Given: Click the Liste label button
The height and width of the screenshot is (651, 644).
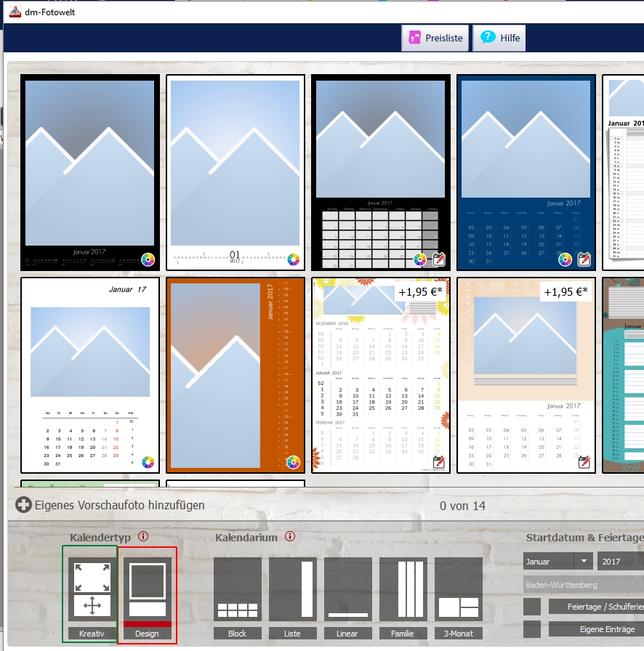Looking at the screenshot, I should click(x=293, y=633).
